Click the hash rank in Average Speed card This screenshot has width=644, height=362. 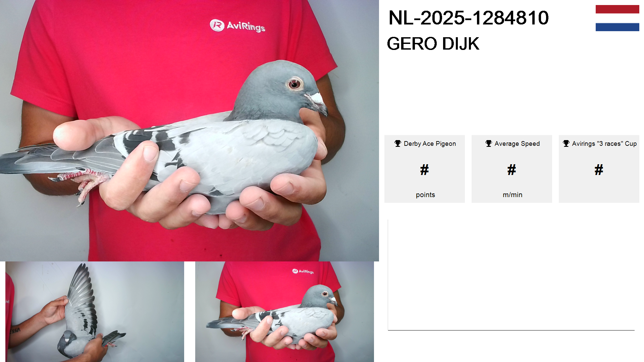tap(512, 170)
